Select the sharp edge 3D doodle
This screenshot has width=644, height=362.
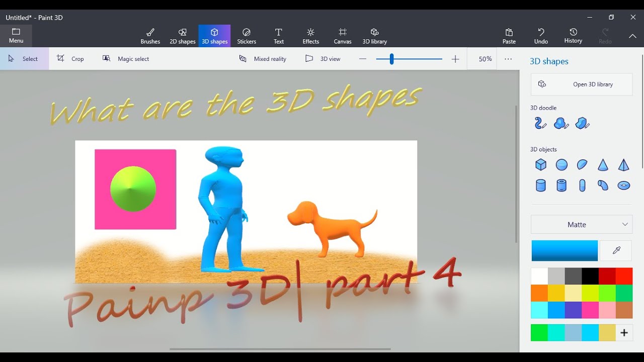pos(583,123)
